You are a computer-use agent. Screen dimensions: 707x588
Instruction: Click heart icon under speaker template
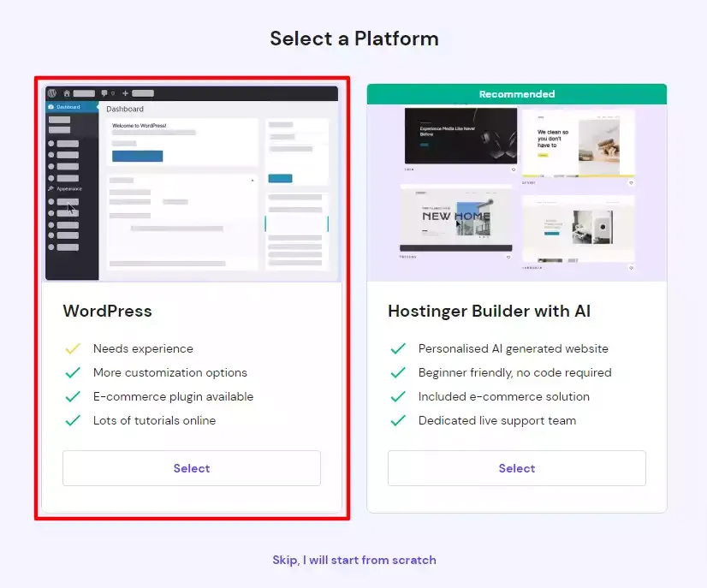tap(631, 268)
